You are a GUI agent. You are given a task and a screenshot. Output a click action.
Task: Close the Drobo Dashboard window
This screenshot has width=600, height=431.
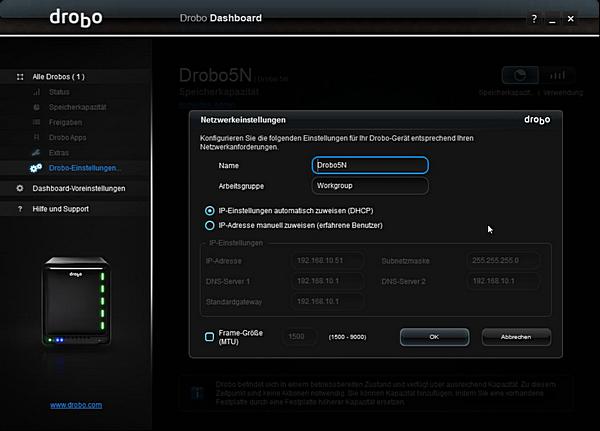click(x=571, y=18)
